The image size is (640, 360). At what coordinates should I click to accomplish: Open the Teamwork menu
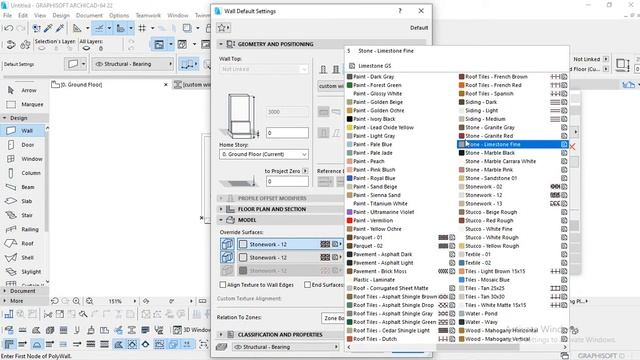[148, 16]
